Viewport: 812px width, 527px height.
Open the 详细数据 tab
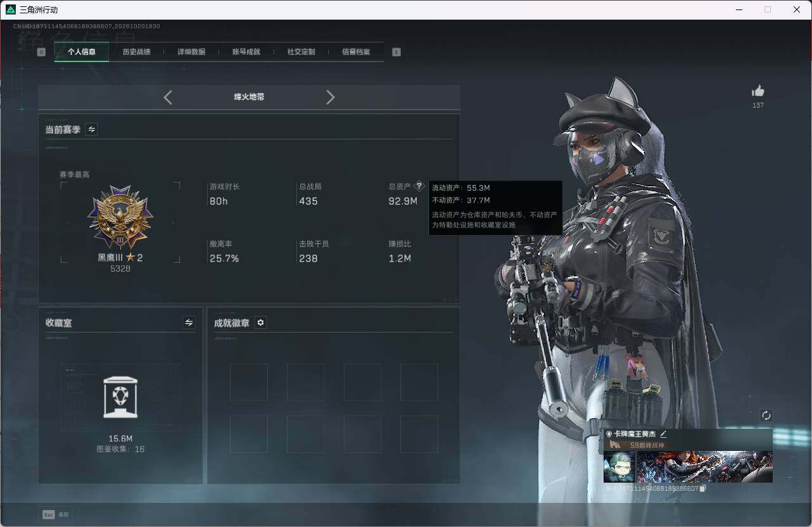191,52
